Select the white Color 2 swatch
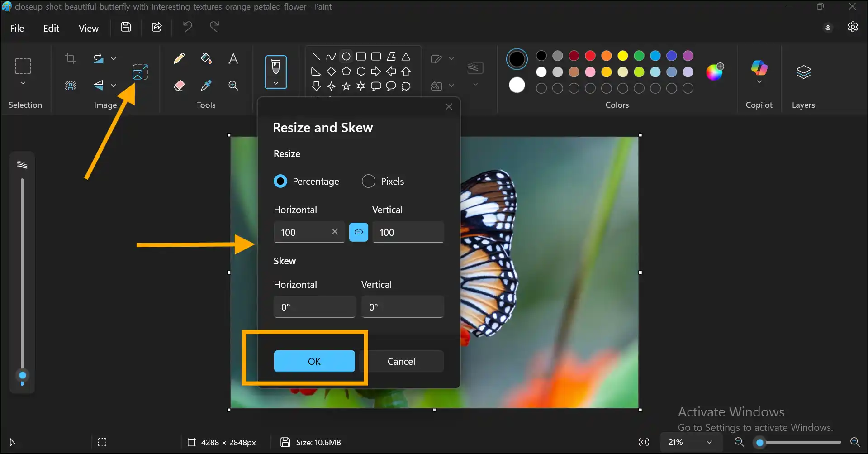 [x=517, y=85]
